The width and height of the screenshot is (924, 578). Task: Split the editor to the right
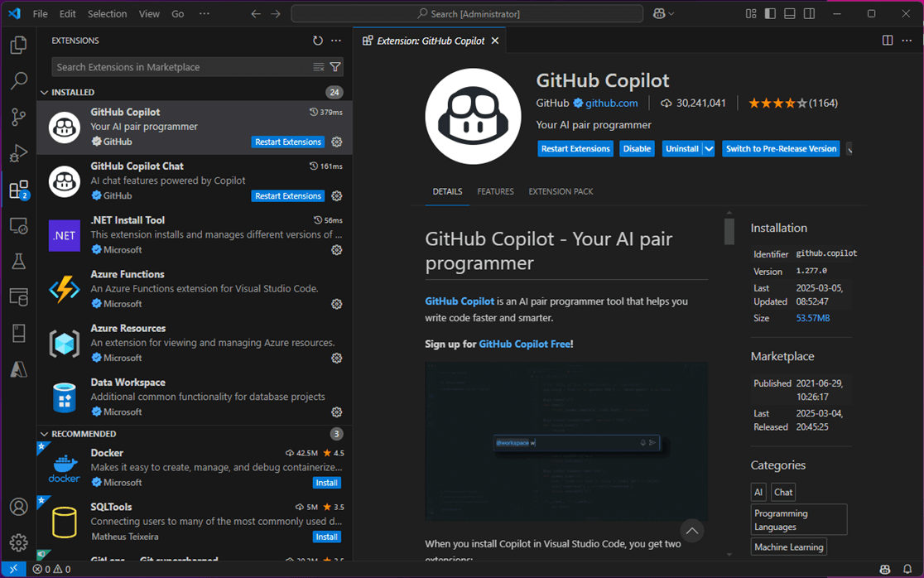pyautogui.click(x=887, y=41)
